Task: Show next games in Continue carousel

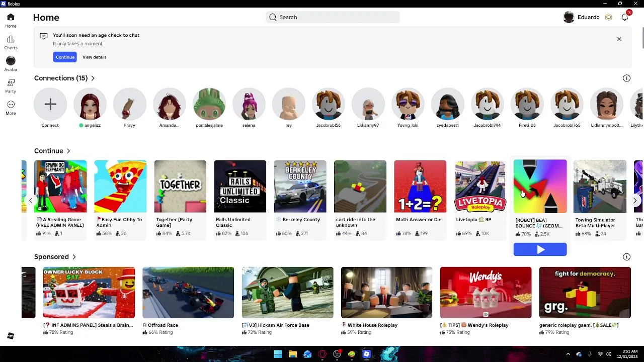Action: 635,201
